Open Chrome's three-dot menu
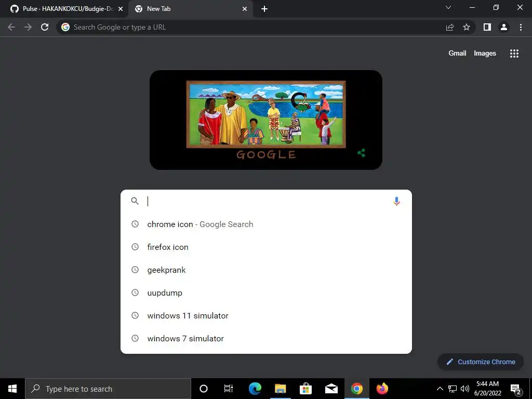The width and height of the screenshot is (532, 399). point(521,27)
